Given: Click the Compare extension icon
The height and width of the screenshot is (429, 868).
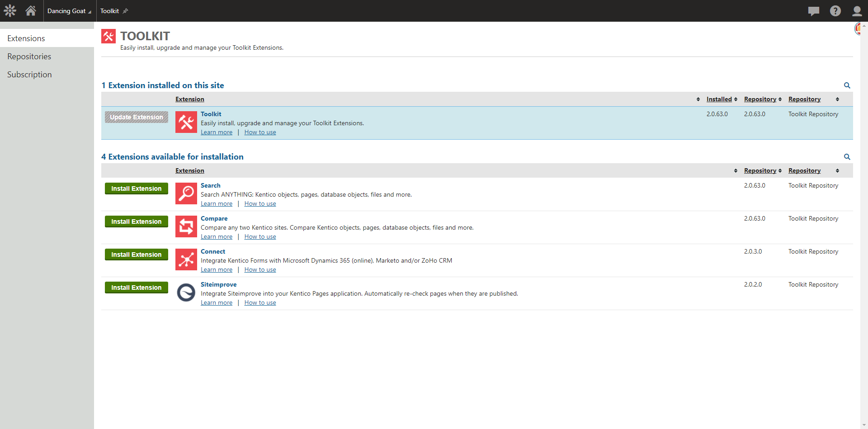Looking at the screenshot, I should click(x=186, y=226).
